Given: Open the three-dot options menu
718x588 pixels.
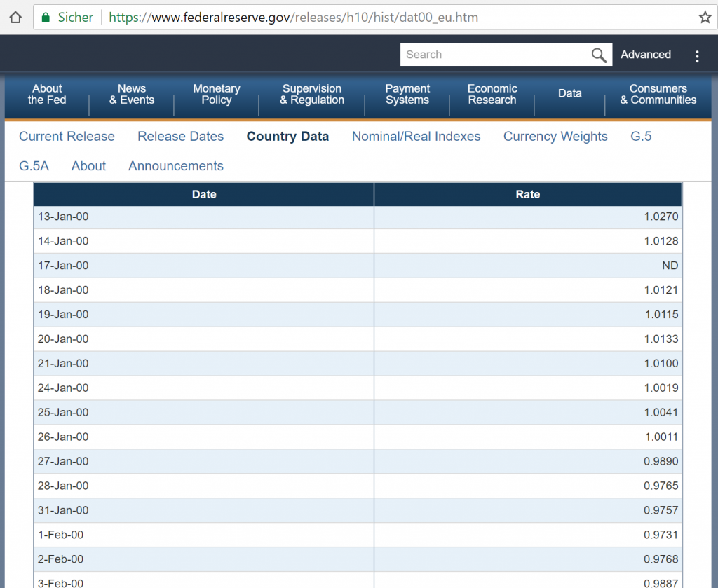Looking at the screenshot, I should coord(697,56).
